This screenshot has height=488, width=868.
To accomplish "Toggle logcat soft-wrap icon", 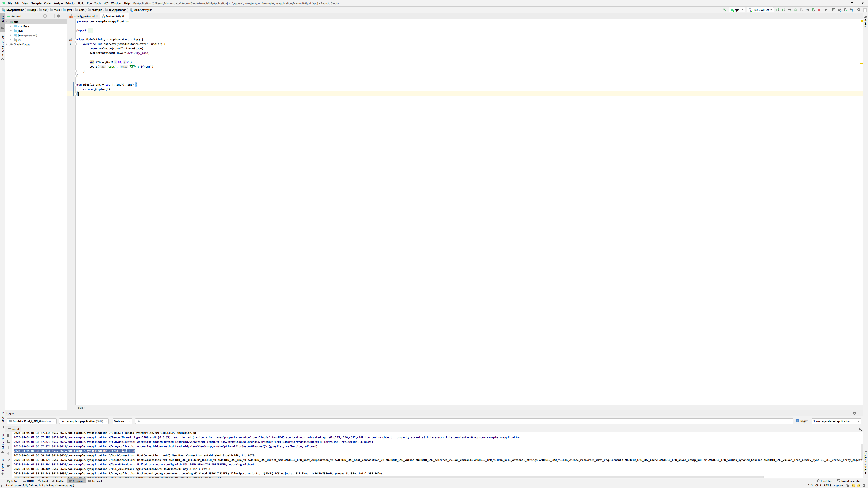I will (x=8, y=459).
